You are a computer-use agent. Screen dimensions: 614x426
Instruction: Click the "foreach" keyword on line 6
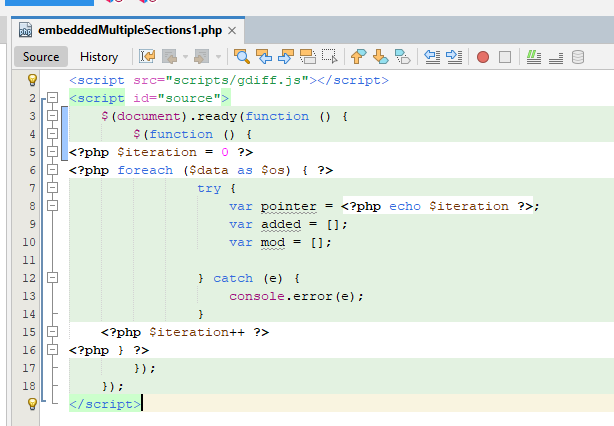click(145, 170)
